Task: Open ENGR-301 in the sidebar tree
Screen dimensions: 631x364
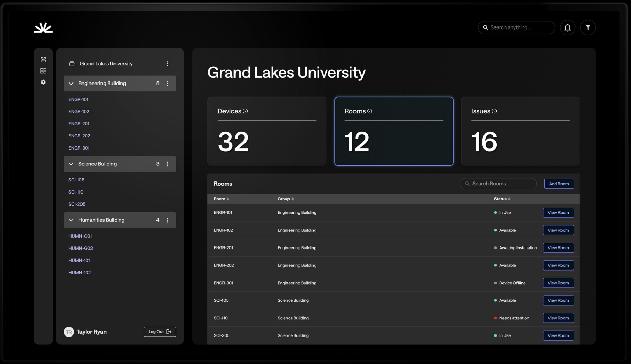Action: [79, 148]
